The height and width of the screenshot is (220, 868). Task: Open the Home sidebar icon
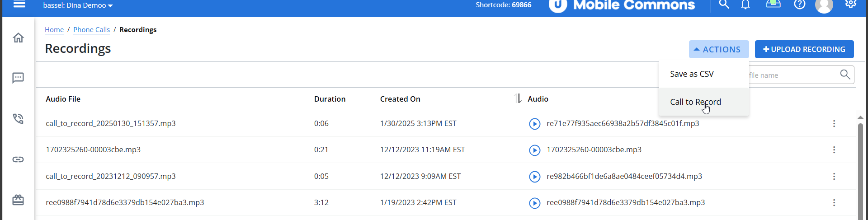pyautogui.click(x=18, y=37)
